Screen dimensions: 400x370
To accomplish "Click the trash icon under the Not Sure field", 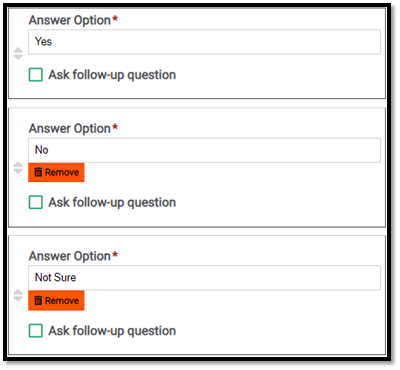I will point(38,300).
